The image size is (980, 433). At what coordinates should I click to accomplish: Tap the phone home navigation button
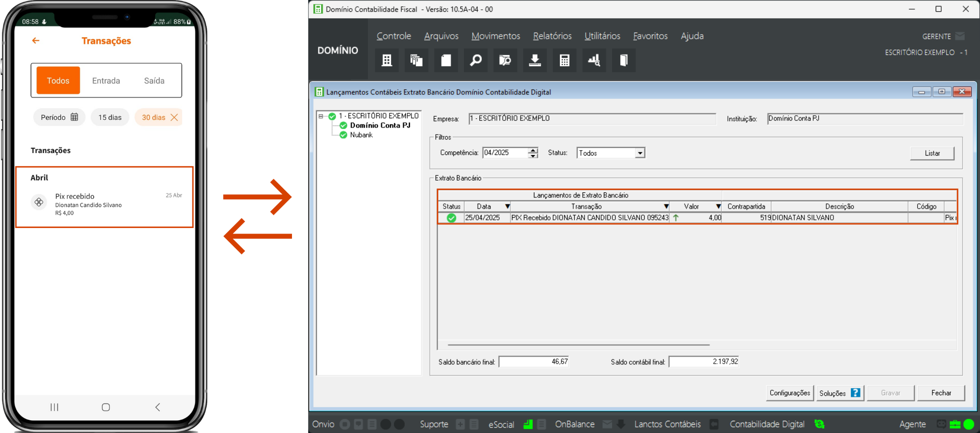point(106,407)
